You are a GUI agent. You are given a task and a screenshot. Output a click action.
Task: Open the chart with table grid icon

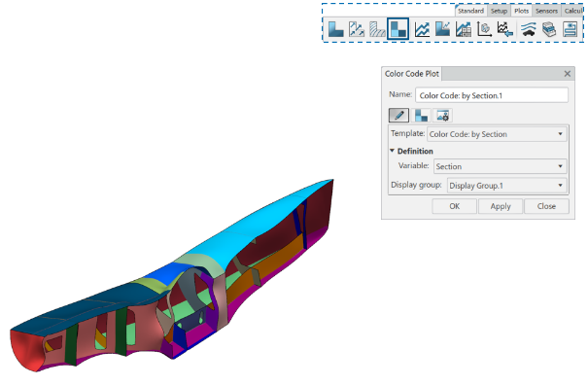click(x=464, y=29)
